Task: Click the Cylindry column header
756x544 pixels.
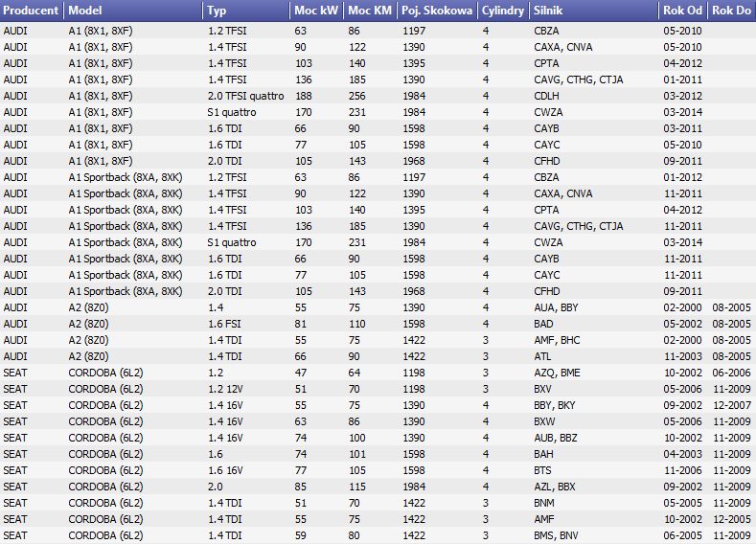Action: point(503,11)
